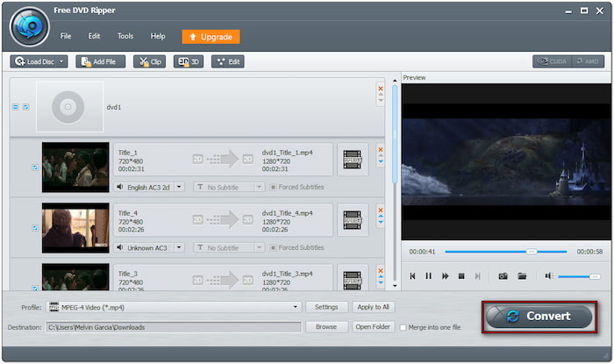Pause the preview playback

[428, 276]
